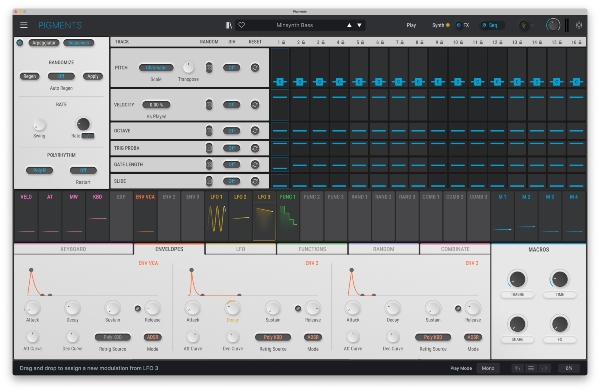600x392 pixels.
Task: Click the Apply randomize button
Action: click(93, 76)
